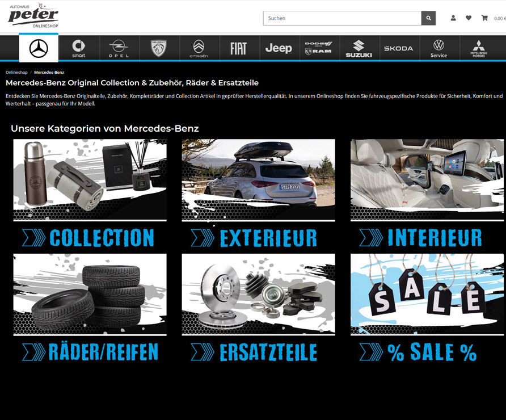Click the magnifier search button
Screen dimensions: 506x420
429,18
